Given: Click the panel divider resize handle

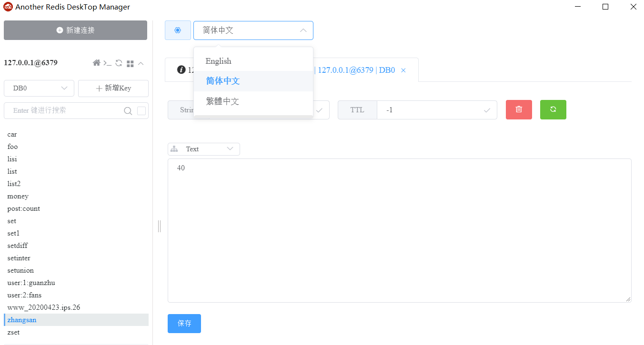Looking at the screenshot, I should coord(159,226).
